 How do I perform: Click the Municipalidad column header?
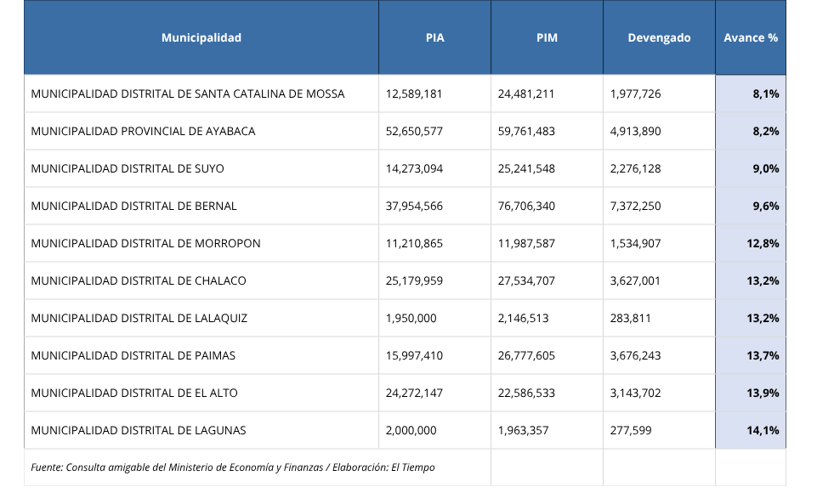(201, 37)
